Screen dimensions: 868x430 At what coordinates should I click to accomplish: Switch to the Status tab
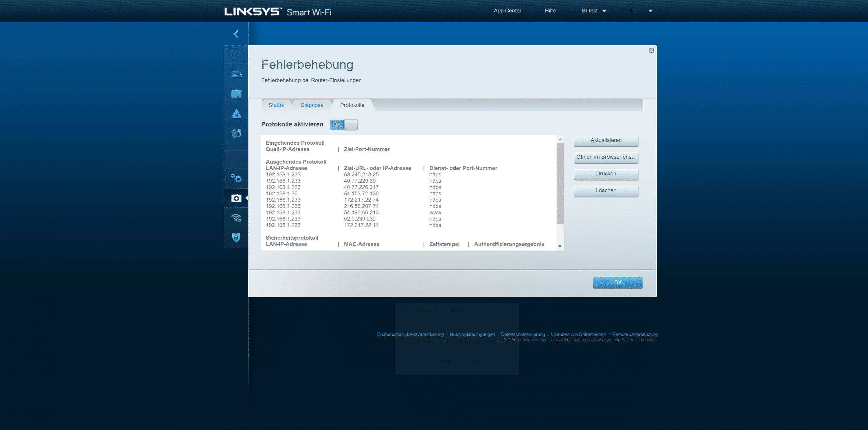pos(276,105)
